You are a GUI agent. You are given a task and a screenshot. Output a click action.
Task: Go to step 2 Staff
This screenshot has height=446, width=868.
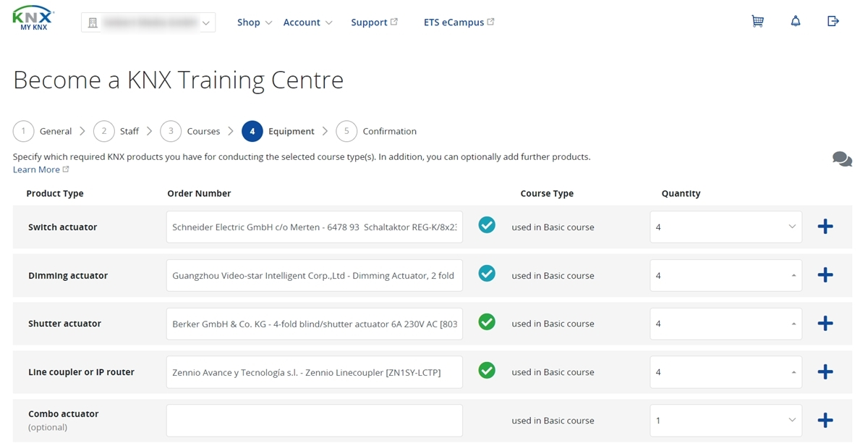tap(116, 131)
